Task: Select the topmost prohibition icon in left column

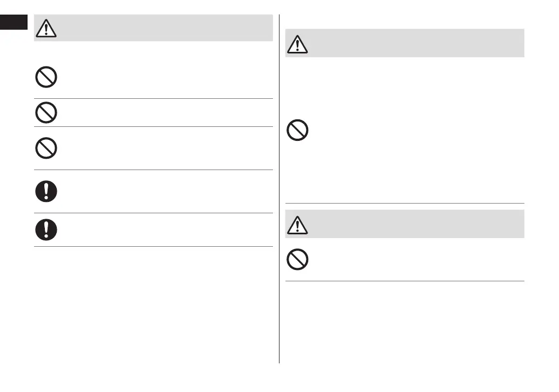Action: tap(46, 77)
